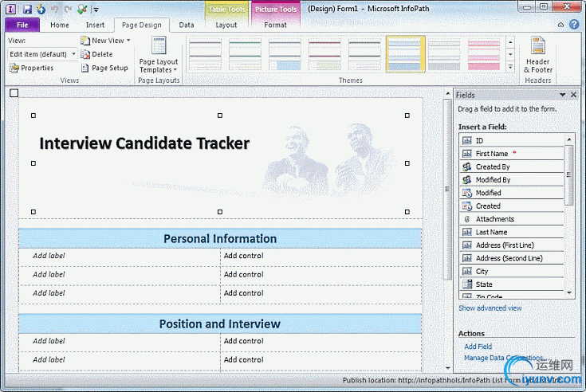This screenshot has width=586, height=392.
Task: Select the Last Name field
Action: point(511,232)
